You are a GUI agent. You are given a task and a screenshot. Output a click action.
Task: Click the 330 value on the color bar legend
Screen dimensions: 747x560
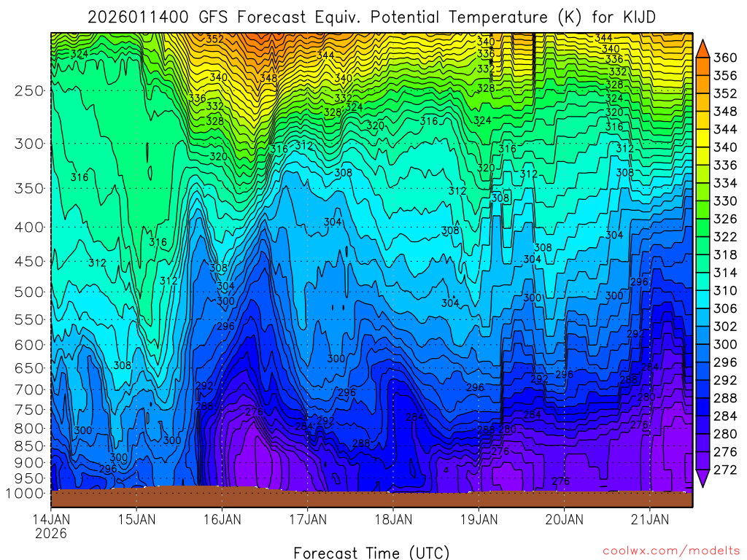(x=725, y=201)
